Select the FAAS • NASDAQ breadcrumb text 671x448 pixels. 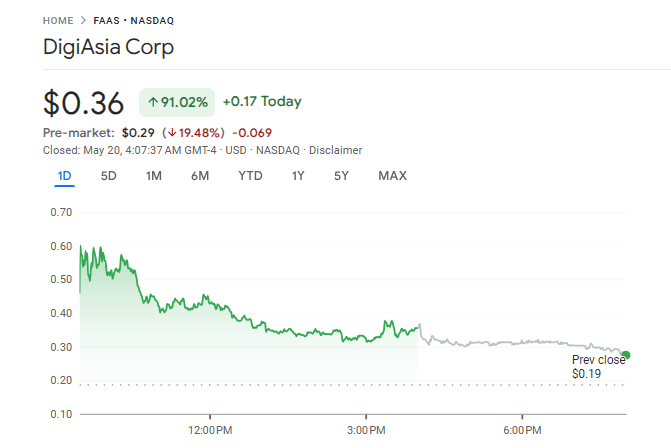(125, 20)
